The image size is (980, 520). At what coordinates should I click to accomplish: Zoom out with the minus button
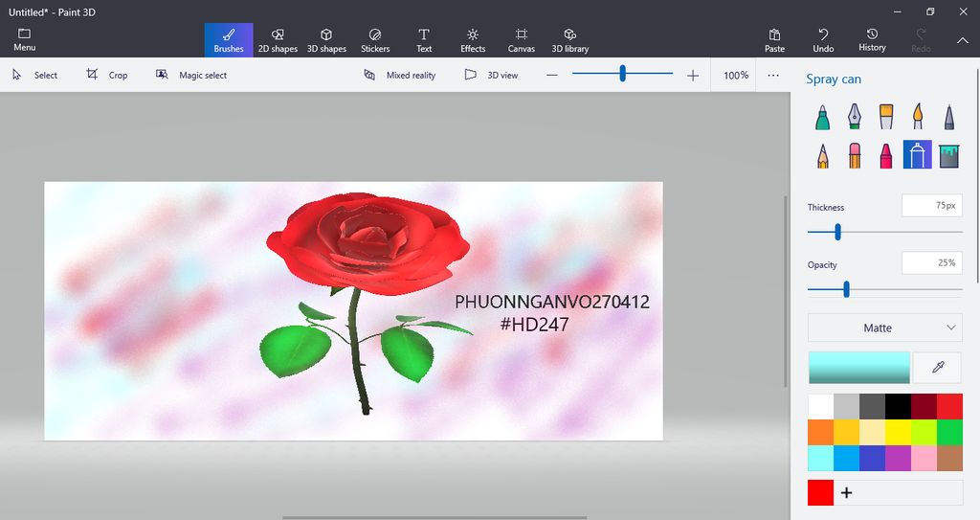(552, 75)
